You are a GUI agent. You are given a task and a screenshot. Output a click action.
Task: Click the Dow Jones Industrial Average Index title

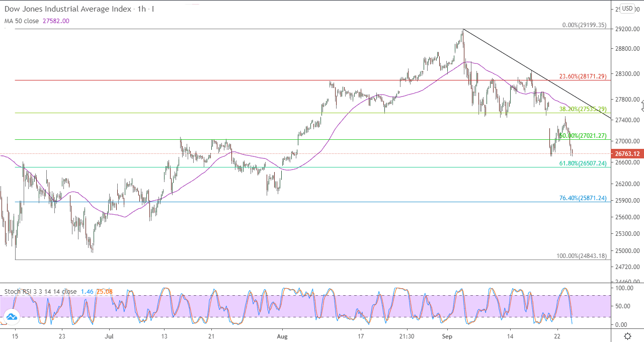click(68, 9)
